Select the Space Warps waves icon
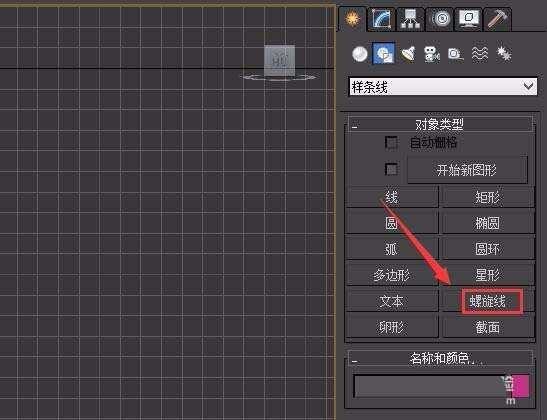The height and width of the screenshot is (420, 547). 480,54
